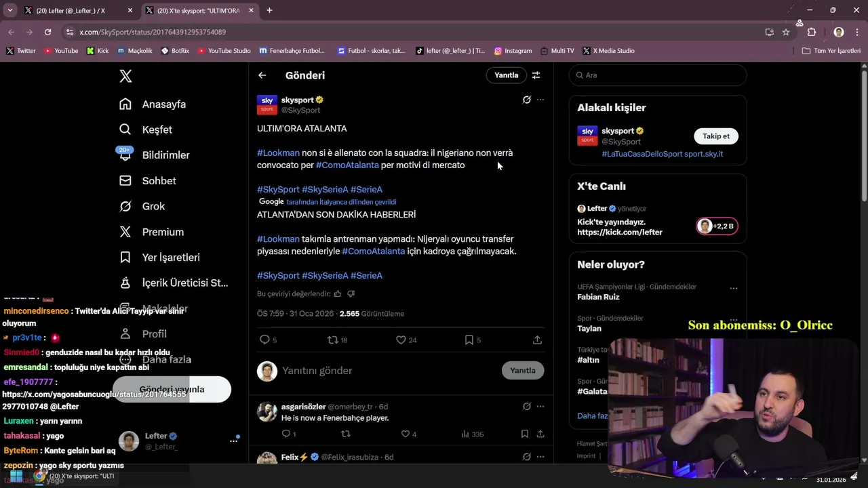Click Gönderi yayınla button

172,389
